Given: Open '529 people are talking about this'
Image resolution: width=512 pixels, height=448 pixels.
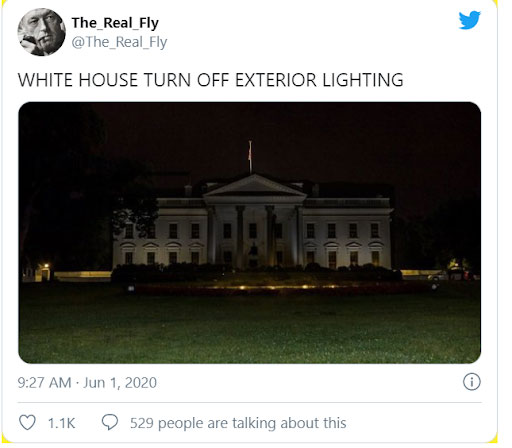Looking at the screenshot, I should point(238,423).
